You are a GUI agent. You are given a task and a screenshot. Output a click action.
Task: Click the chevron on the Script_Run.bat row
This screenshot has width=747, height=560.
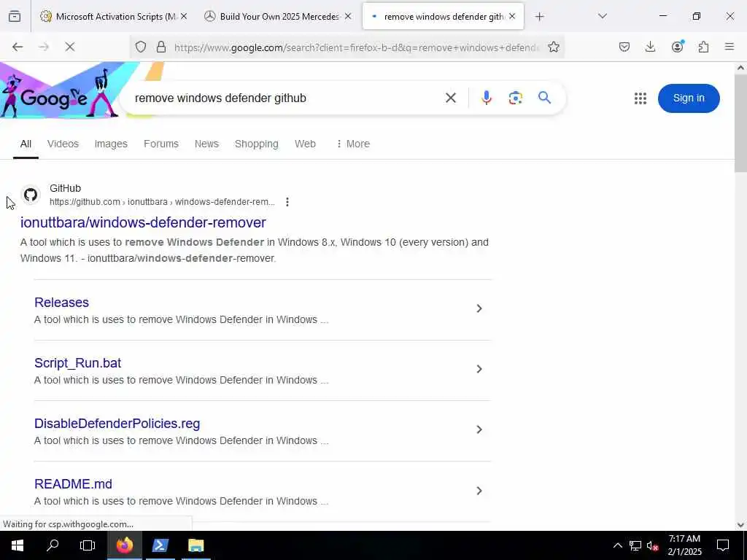point(479,369)
